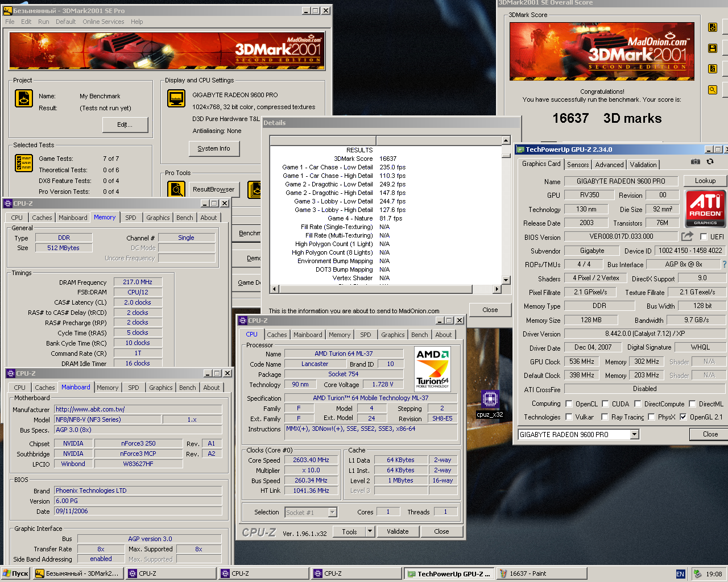Click the Project icon in 3DMark2001
Image resolution: width=728 pixels, height=582 pixels.
click(x=24, y=98)
